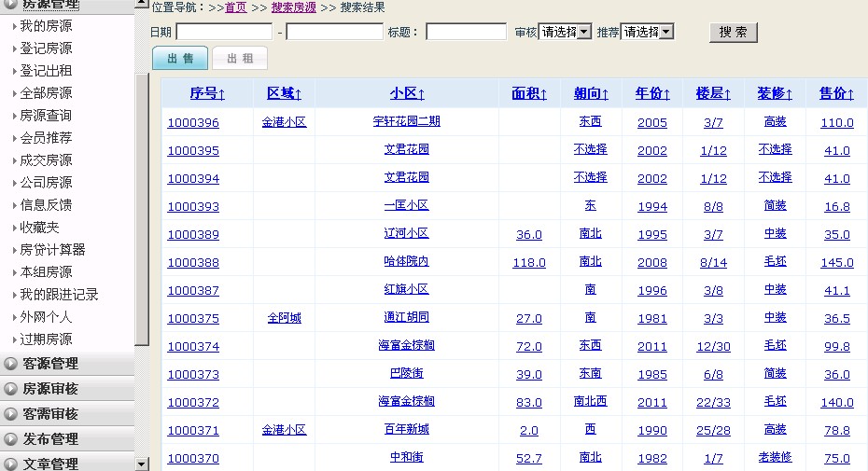Click into the 标题 input field
The height and width of the screenshot is (471, 868).
[x=466, y=32]
